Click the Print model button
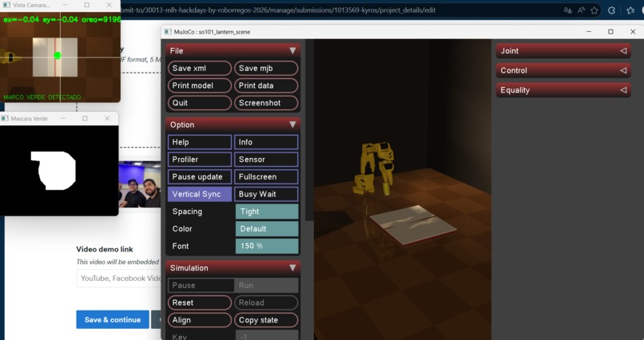The image size is (644, 340). [200, 85]
